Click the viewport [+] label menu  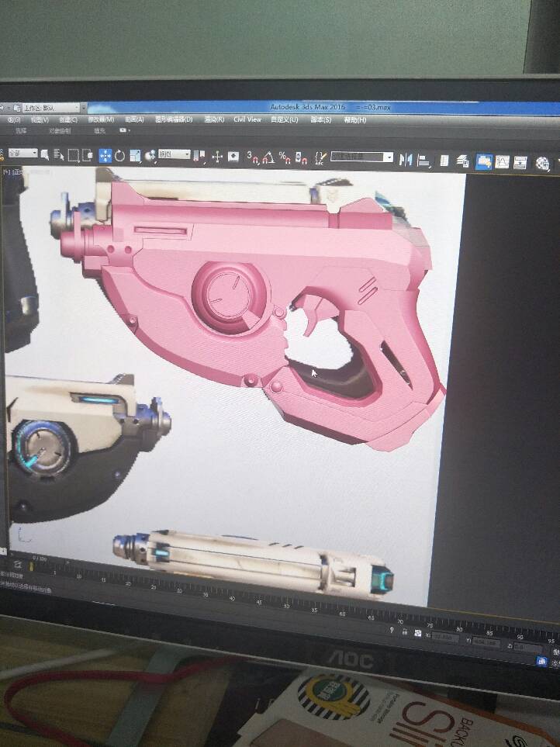(7, 172)
